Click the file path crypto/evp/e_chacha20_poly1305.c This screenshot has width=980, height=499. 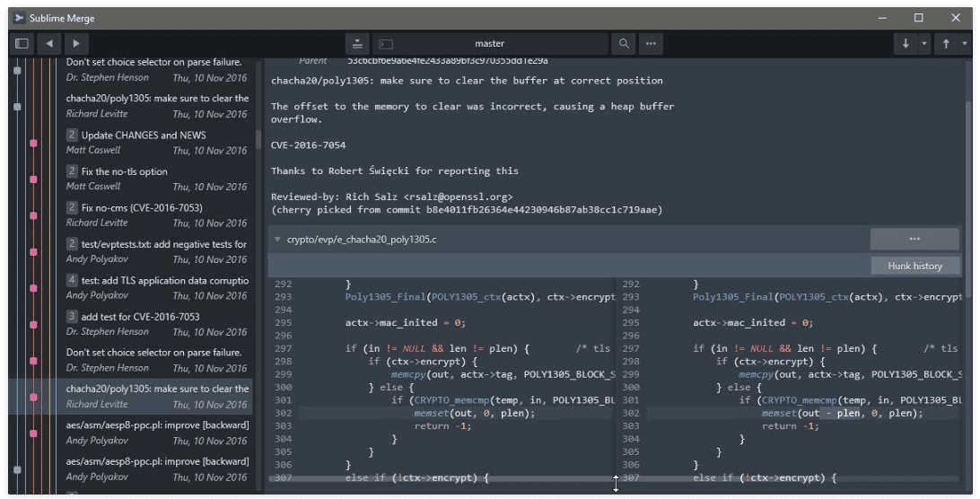(362, 240)
